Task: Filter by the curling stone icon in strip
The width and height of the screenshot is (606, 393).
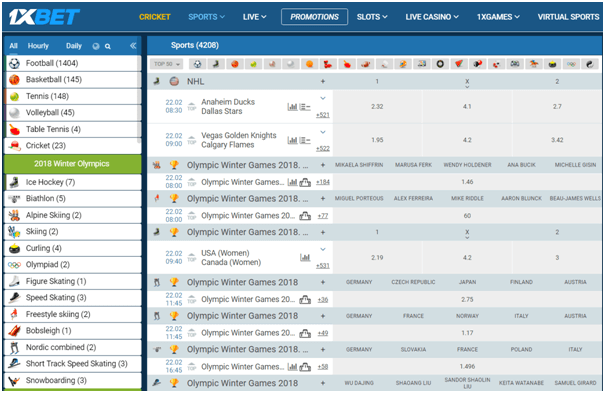Action: pos(552,64)
